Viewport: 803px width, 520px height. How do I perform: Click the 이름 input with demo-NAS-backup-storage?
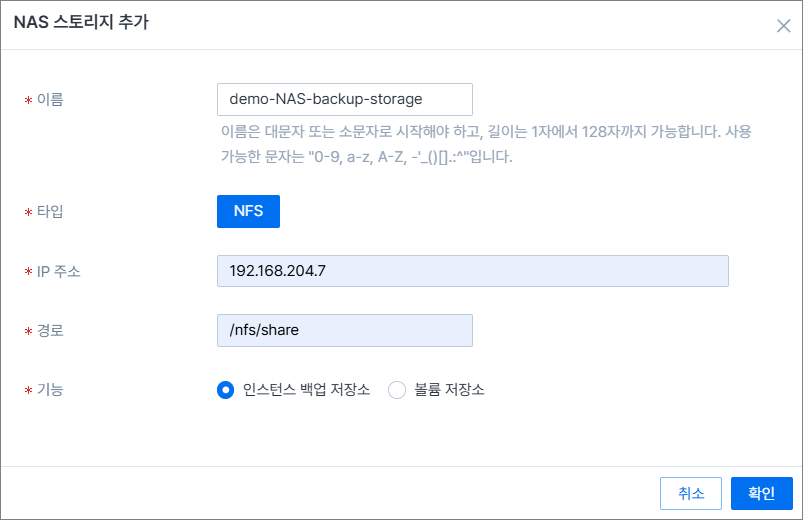344,99
